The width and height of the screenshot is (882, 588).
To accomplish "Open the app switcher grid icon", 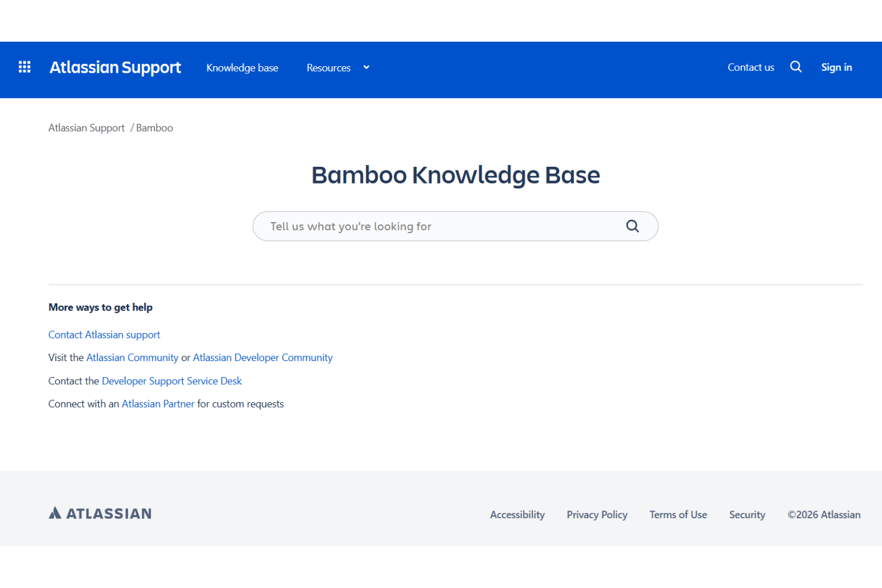I will pyautogui.click(x=24, y=67).
